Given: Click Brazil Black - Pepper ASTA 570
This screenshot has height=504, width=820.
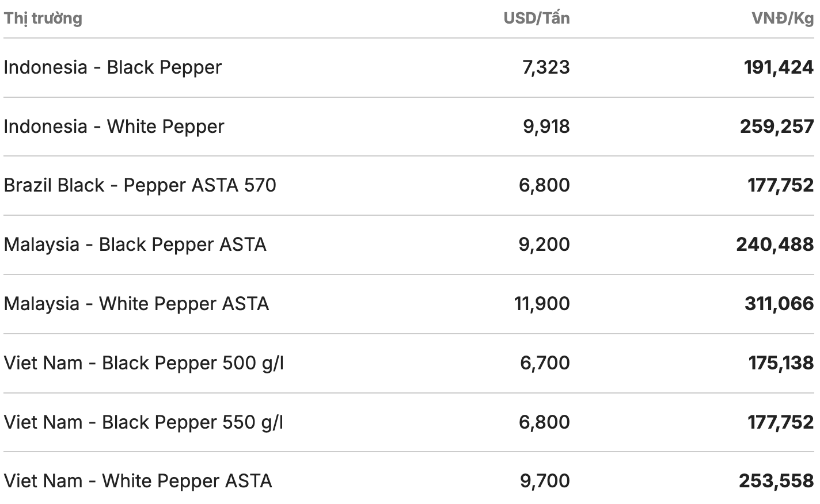Looking at the screenshot, I should [140, 185].
